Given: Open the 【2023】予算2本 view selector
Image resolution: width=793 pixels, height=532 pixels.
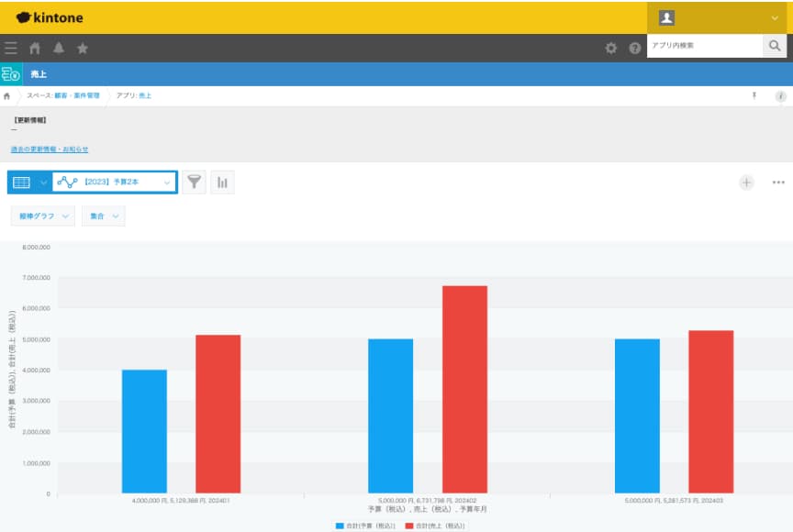Looking at the screenshot, I should (x=114, y=183).
